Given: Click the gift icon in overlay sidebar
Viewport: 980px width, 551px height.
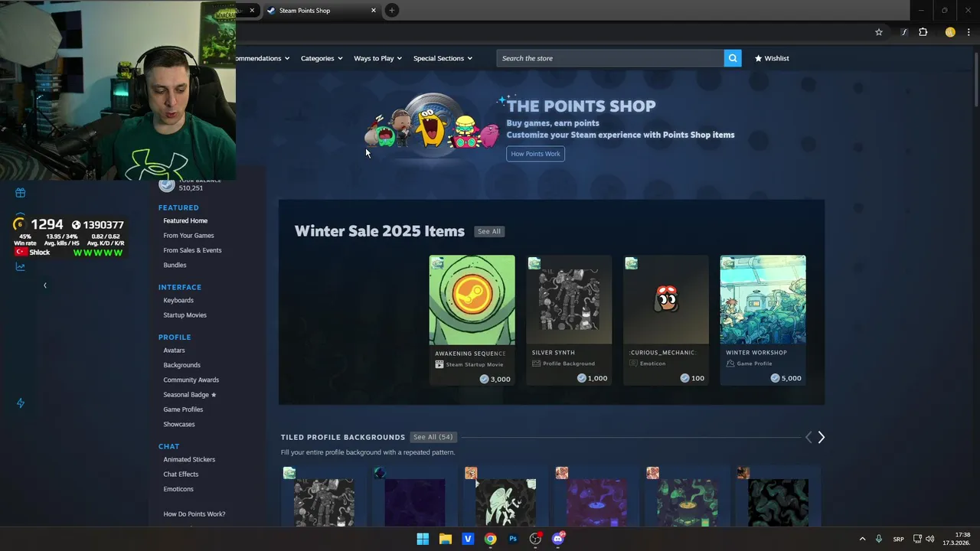Looking at the screenshot, I should tap(21, 193).
